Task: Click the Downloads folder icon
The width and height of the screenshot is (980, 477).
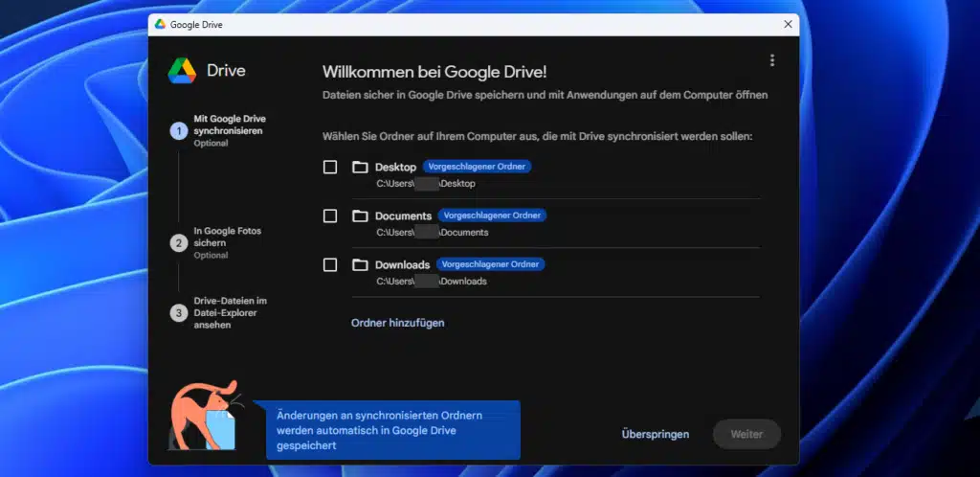Action: pyautogui.click(x=360, y=264)
